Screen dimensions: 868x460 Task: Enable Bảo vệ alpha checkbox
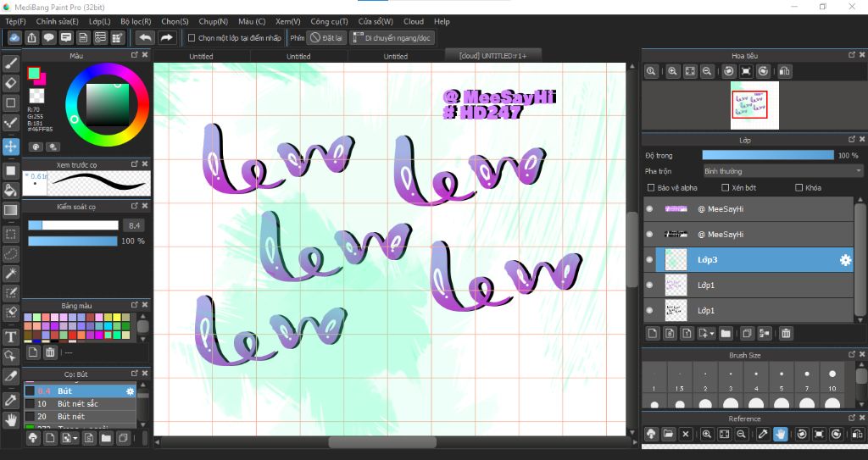[651, 188]
